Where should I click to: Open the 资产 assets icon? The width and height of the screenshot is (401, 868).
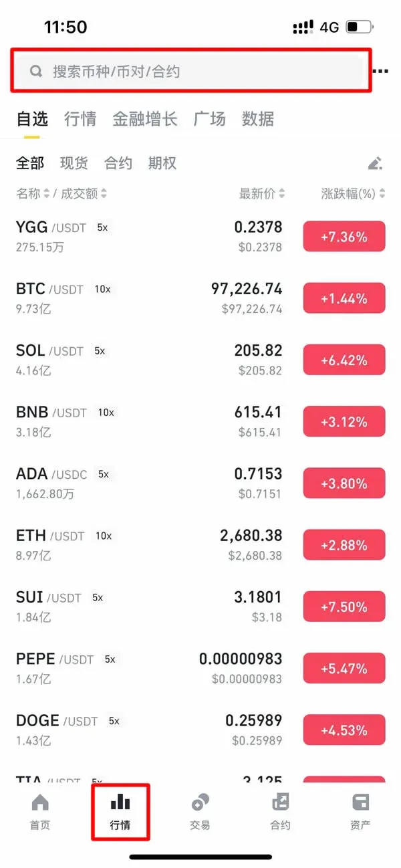click(360, 810)
